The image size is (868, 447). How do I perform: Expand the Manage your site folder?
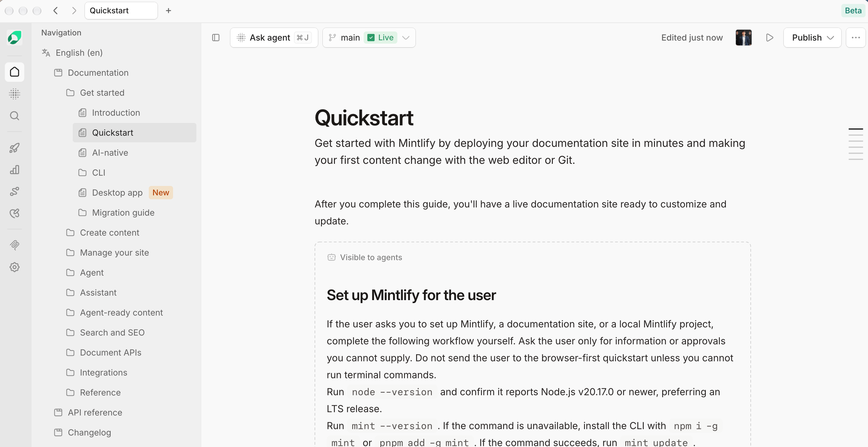[114, 253]
